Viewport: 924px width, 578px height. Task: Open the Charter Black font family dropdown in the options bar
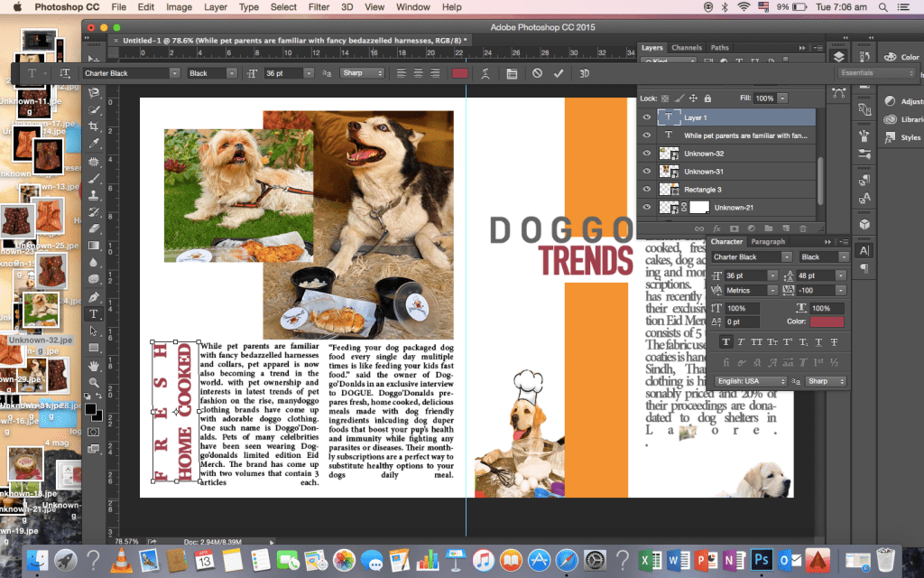coord(174,73)
